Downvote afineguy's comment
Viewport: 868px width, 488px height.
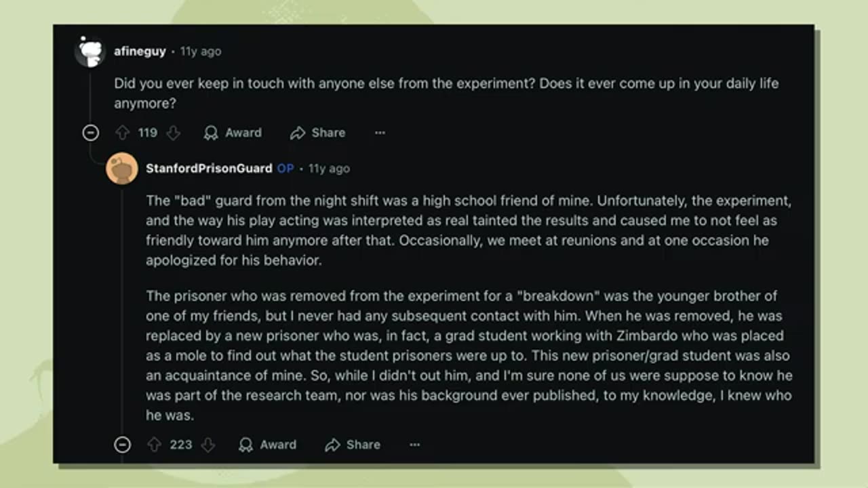coord(174,133)
